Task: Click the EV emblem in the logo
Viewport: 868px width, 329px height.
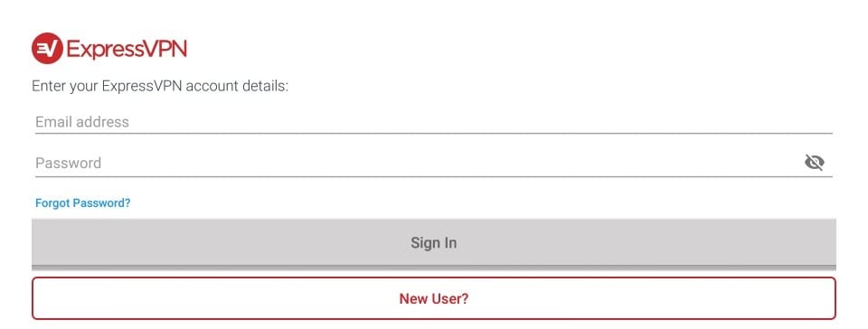Action: [47, 49]
